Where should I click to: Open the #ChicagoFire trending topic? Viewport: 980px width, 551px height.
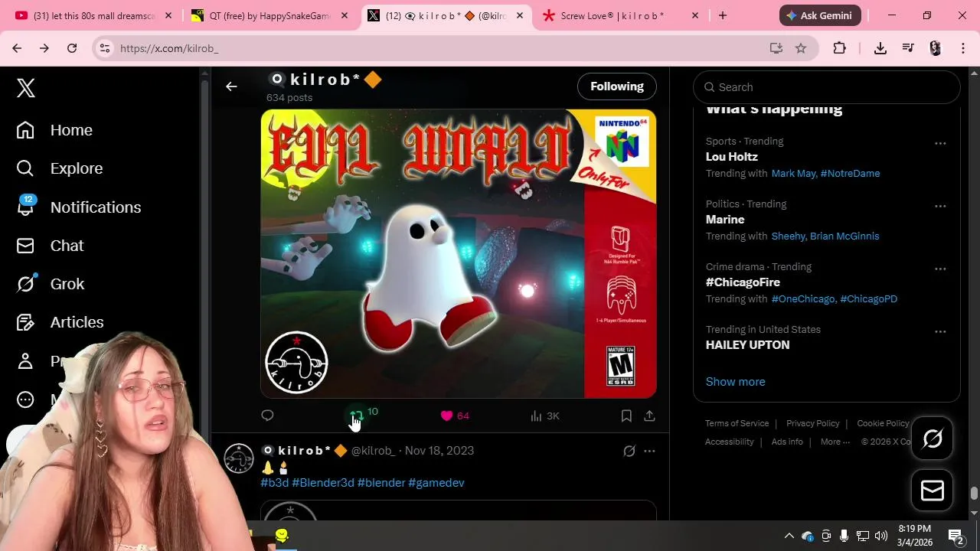pyautogui.click(x=743, y=282)
